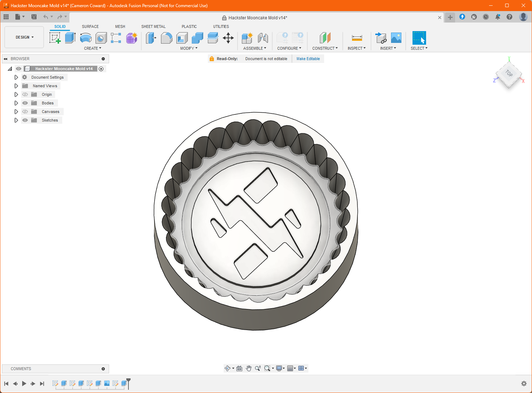
Task: Choose the Offset Plane construct tool
Action: tap(325, 38)
